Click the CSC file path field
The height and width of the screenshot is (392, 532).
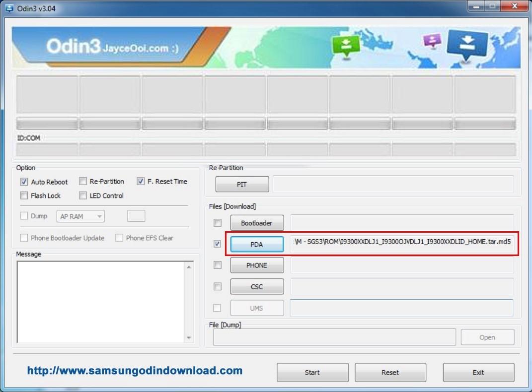pyautogui.click(x=402, y=287)
